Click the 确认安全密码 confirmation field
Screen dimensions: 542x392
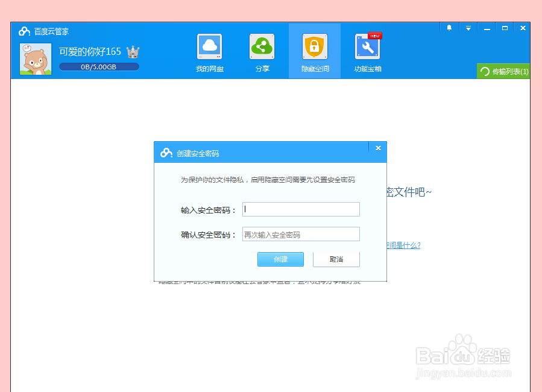point(300,233)
